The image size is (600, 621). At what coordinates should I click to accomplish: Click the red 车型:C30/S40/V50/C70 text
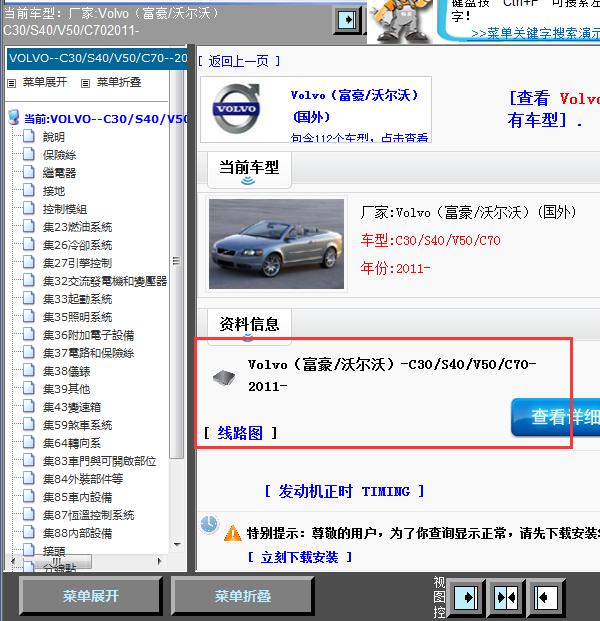pyautogui.click(x=430, y=240)
